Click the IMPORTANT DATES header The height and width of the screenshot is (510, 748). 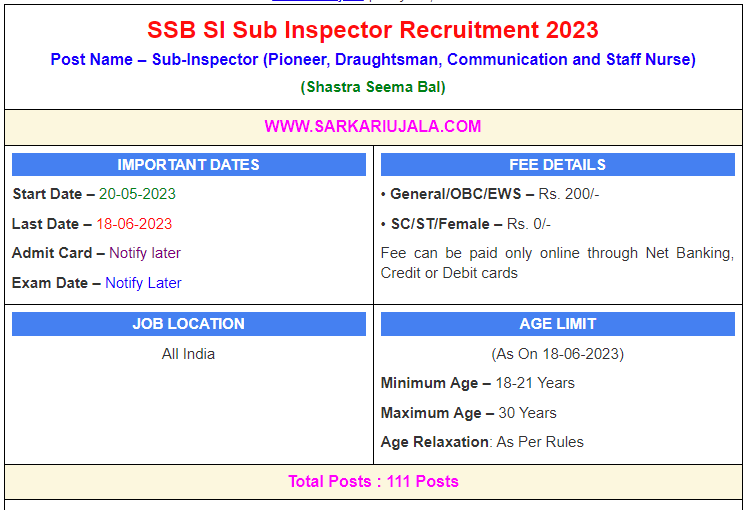(x=188, y=165)
